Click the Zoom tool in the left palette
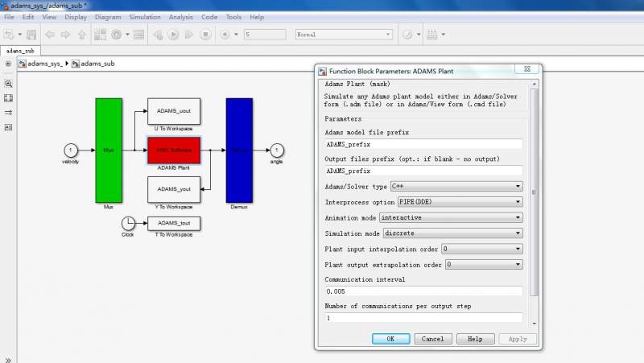This screenshot has width=644, height=363. pos(8,84)
